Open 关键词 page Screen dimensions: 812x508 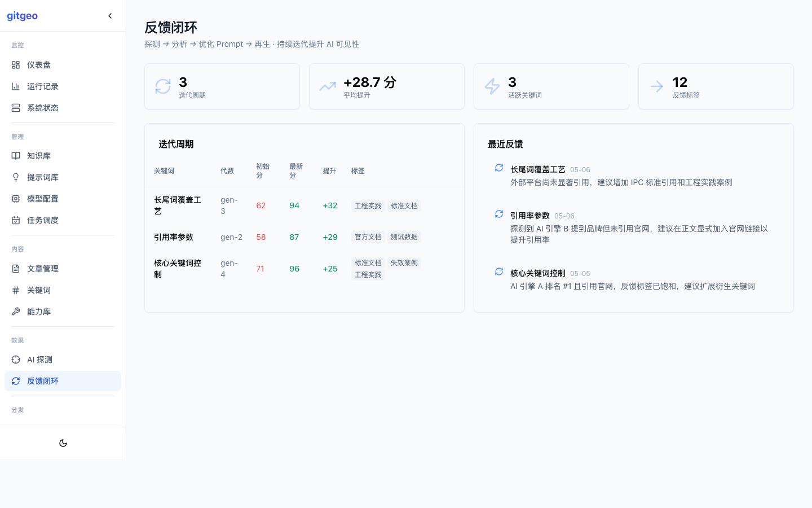(63, 290)
